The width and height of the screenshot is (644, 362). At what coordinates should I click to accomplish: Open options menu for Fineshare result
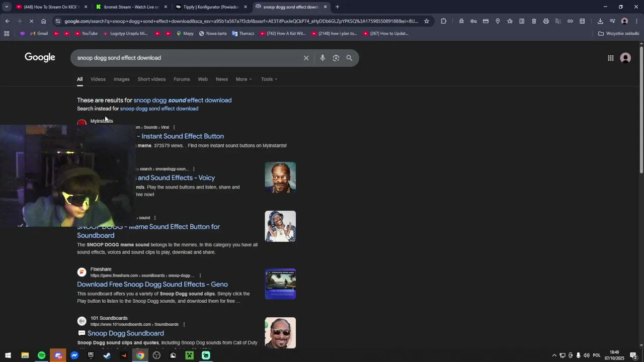(x=200, y=276)
